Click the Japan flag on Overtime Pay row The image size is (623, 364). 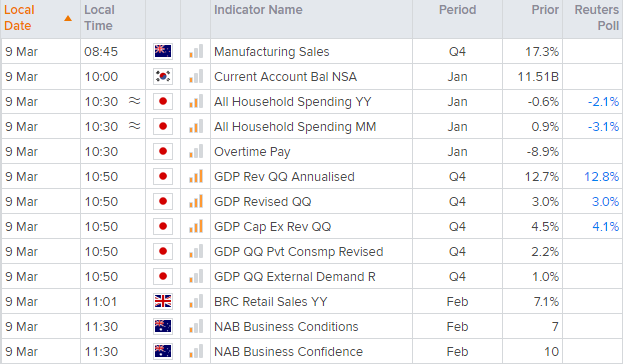(163, 151)
